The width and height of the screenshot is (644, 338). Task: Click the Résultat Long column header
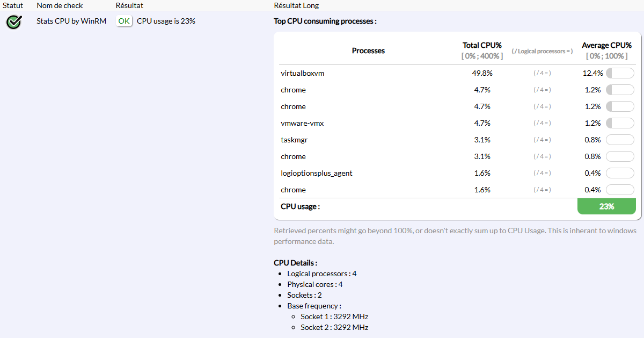point(296,5)
